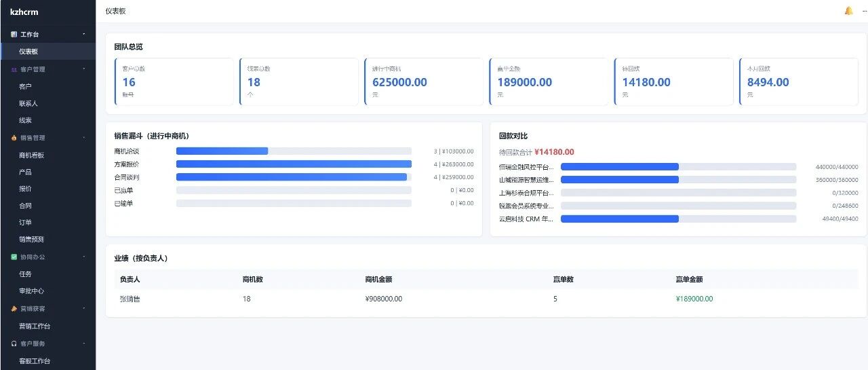Click the 进行中商机 card showing 625000.00
868x370 pixels.
424,81
